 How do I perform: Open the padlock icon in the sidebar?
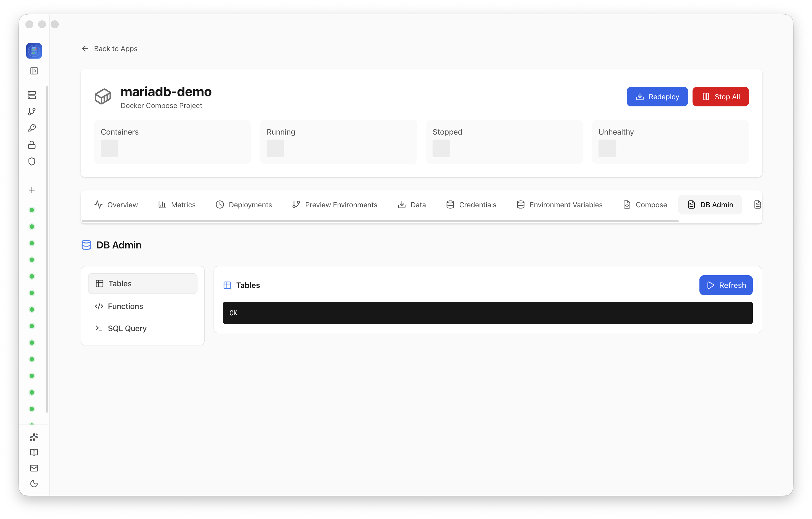point(32,145)
